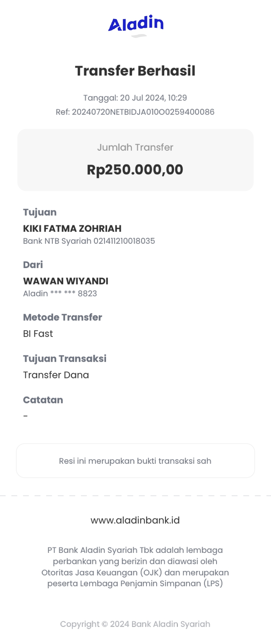Click the BI Fast method value
Image resolution: width=271 pixels, height=644 pixels.
38,334
